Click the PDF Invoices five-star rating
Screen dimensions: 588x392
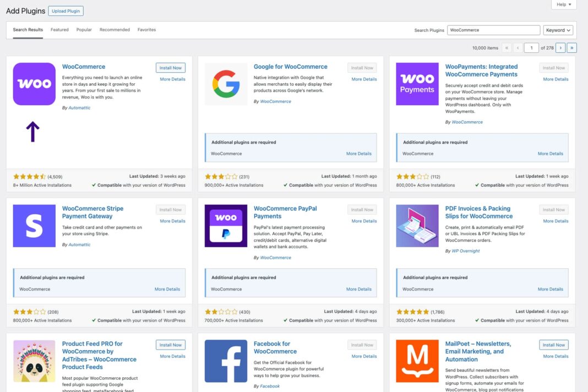(x=412, y=312)
